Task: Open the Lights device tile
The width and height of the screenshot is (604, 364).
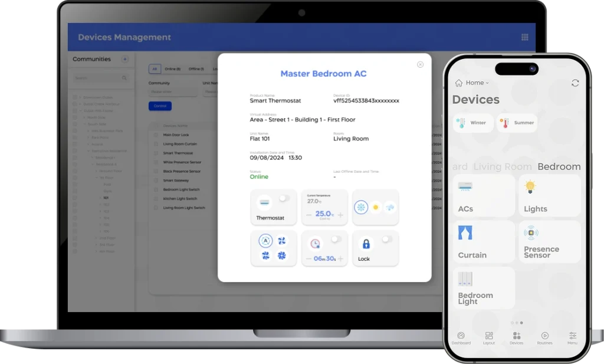Action: coord(549,196)
